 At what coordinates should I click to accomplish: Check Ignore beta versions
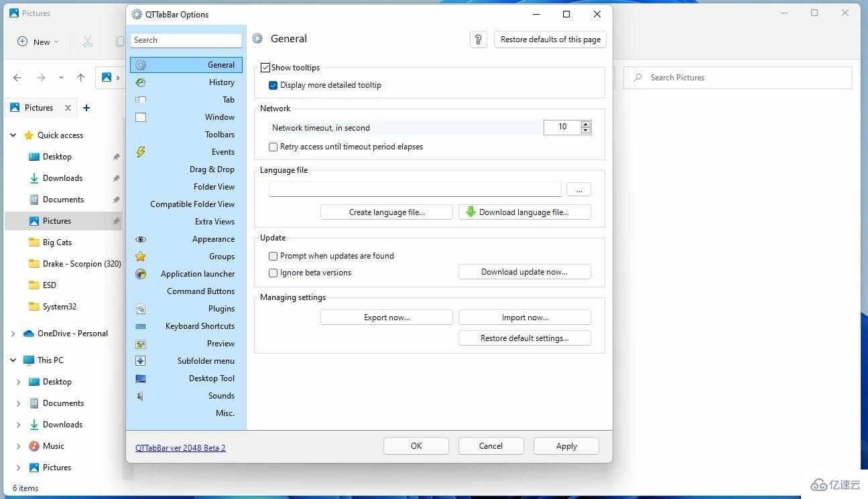tap(273, 273)
